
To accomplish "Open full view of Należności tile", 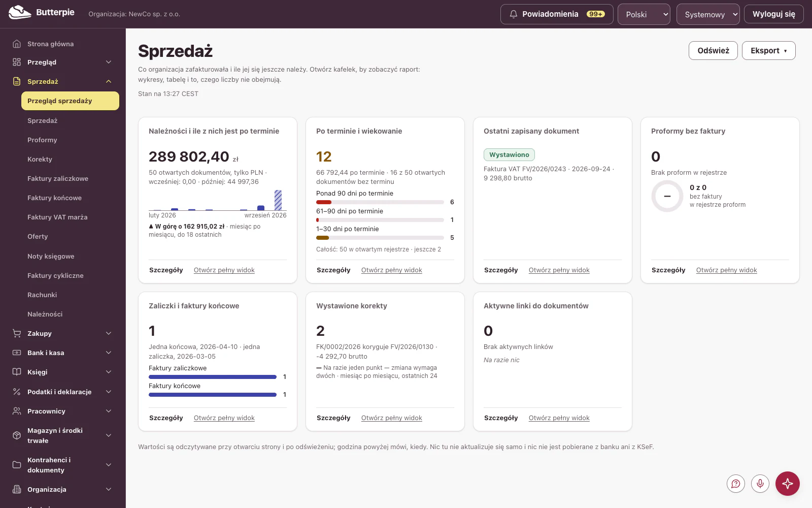I will (224, 270).
